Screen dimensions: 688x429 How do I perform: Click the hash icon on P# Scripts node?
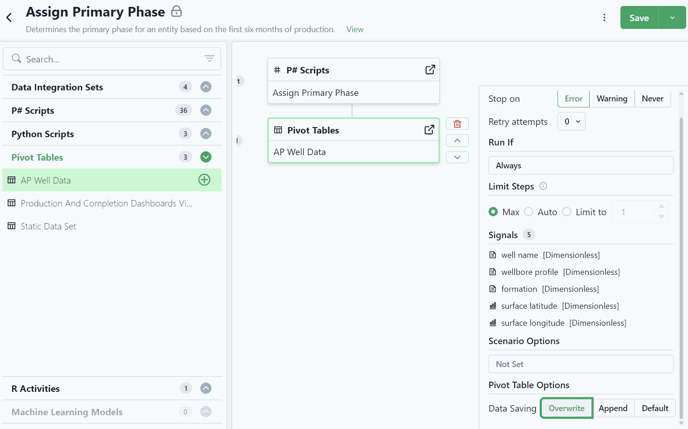tap(277, 70)
